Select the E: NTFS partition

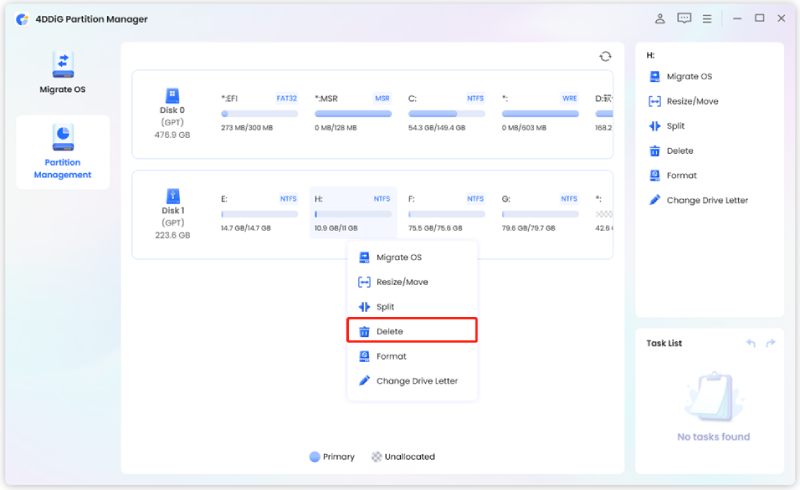[x=259, y=213]
